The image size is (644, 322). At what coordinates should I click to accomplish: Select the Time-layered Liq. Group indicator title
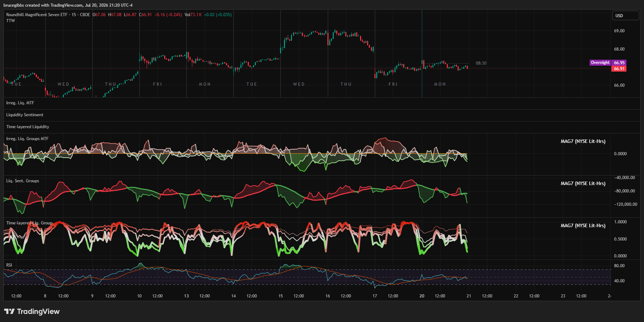(29, 223)
